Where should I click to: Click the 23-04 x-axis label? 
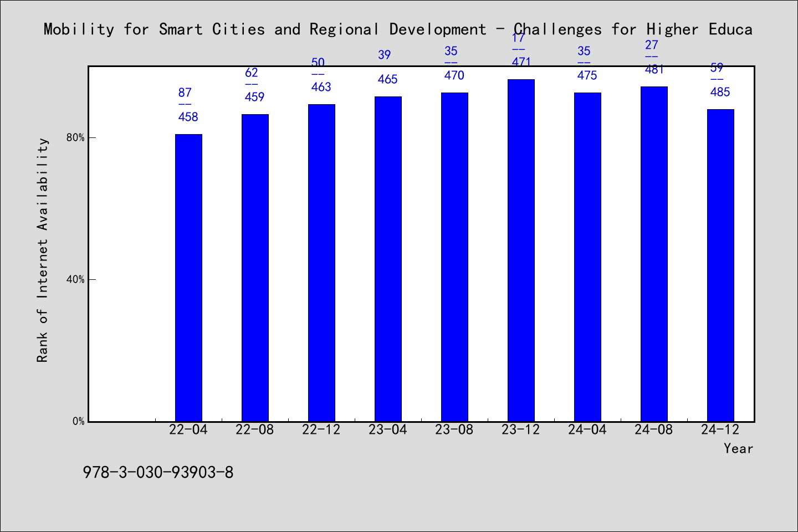point(388,429)
